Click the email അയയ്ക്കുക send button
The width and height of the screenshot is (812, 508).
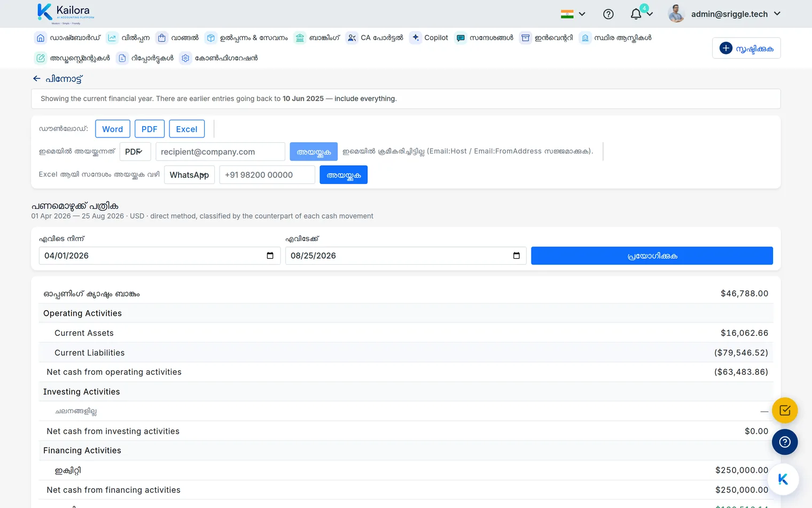[x=314, y=152]
